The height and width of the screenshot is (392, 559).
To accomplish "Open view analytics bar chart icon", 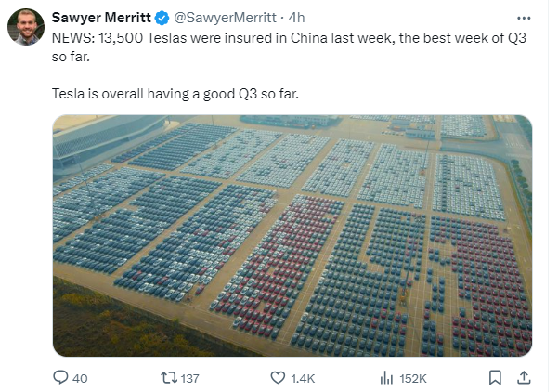I will point(386,377).
